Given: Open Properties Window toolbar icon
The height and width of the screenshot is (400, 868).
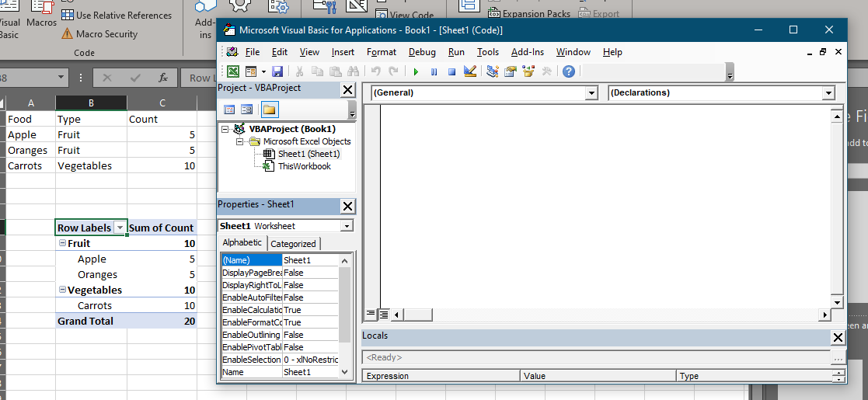Looking at the screenshot, I should (x=511, y=71).
